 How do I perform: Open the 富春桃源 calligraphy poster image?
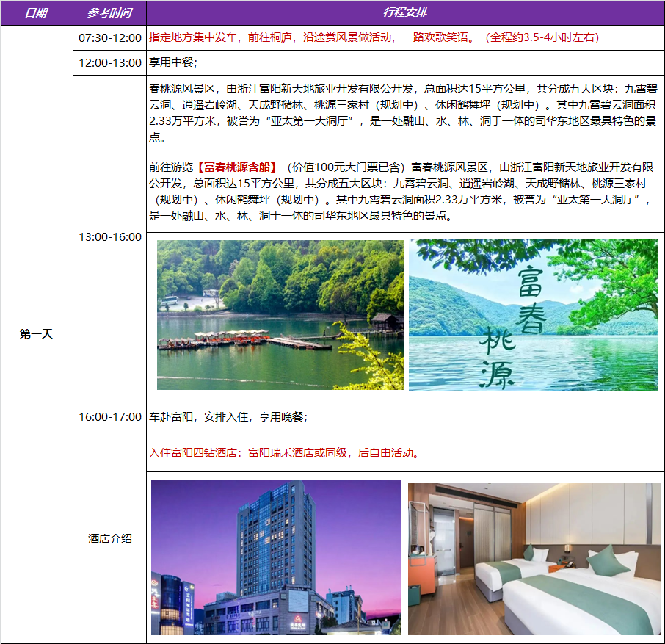(533, 315)
